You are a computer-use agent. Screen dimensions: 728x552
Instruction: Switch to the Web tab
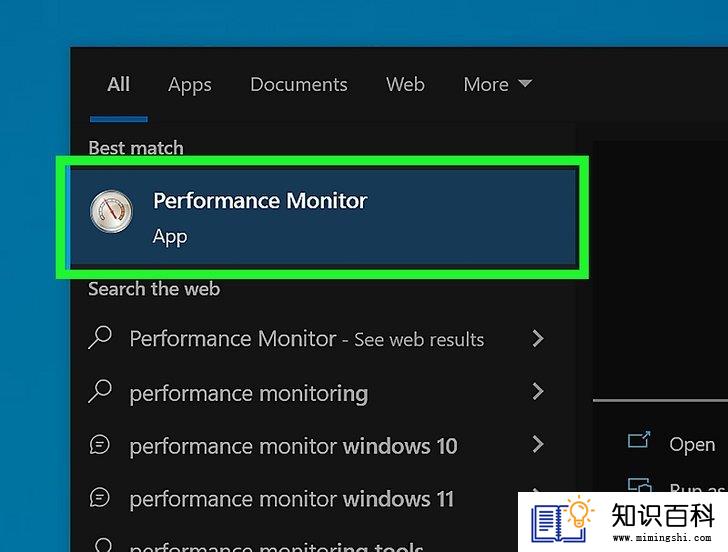[x=405, y=84]
